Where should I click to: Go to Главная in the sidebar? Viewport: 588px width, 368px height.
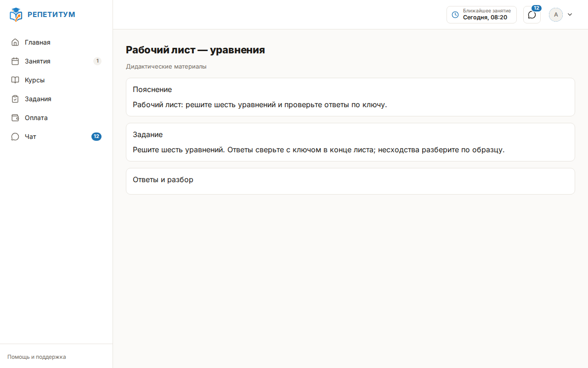[x=56, y=42]
